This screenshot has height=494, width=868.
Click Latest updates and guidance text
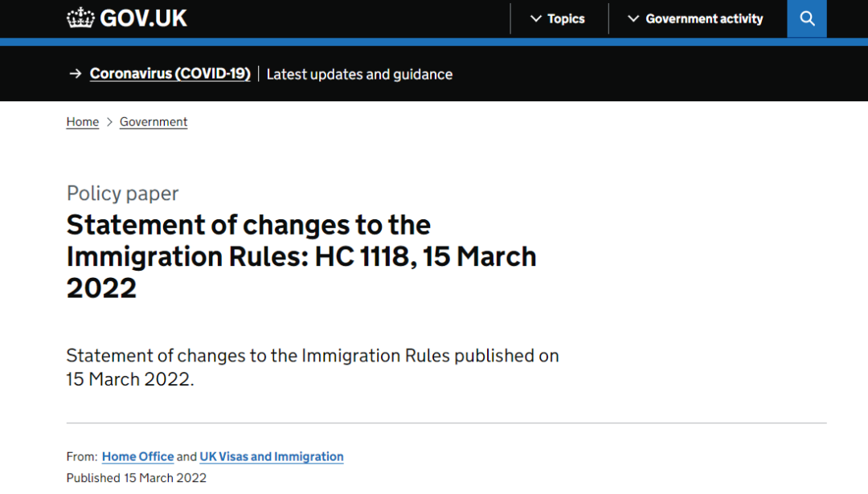(x=359, y=74)
